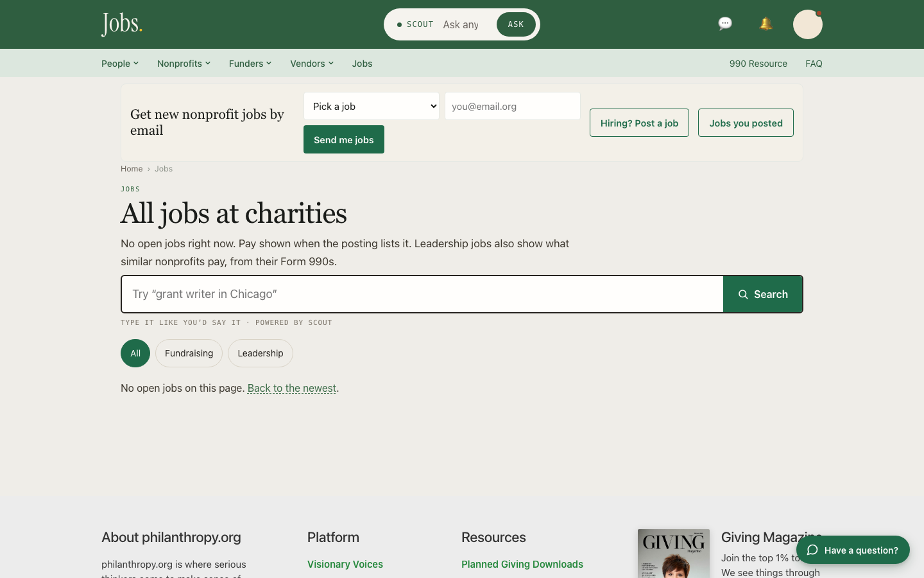Click the Resources footer heading

click(493, 538)
